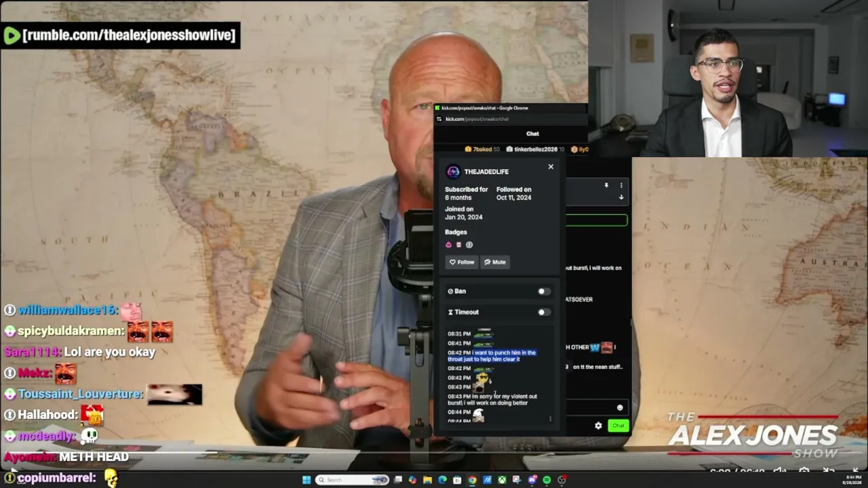868x488 pixels.
Task: Open File Explorer from the taskbar
Action: pyautogui.click(x=427, y=480)
